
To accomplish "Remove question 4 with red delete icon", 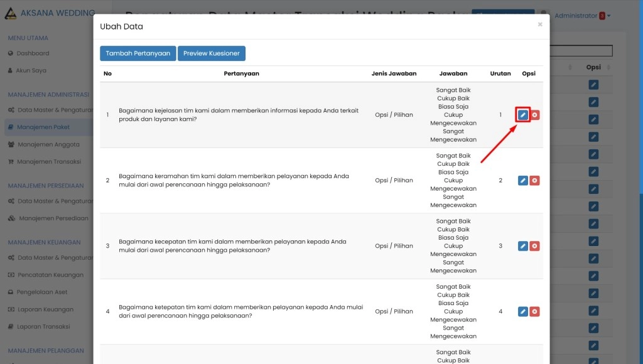I will click(x=534, y=311).
